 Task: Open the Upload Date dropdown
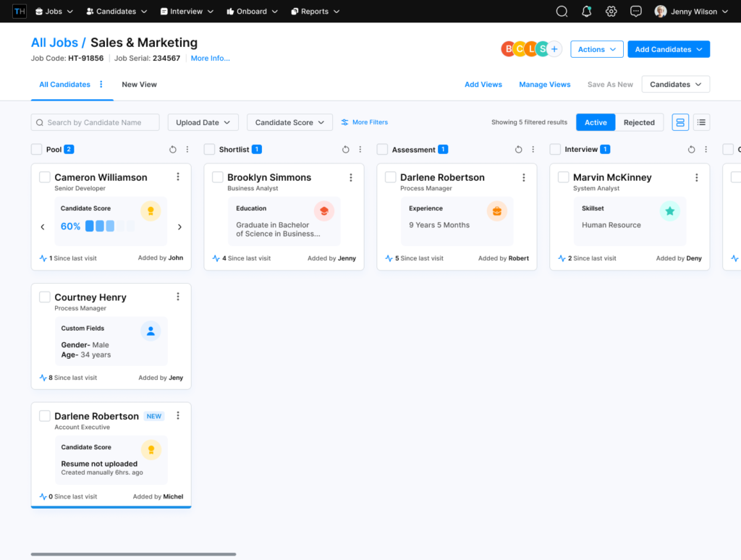203,122
